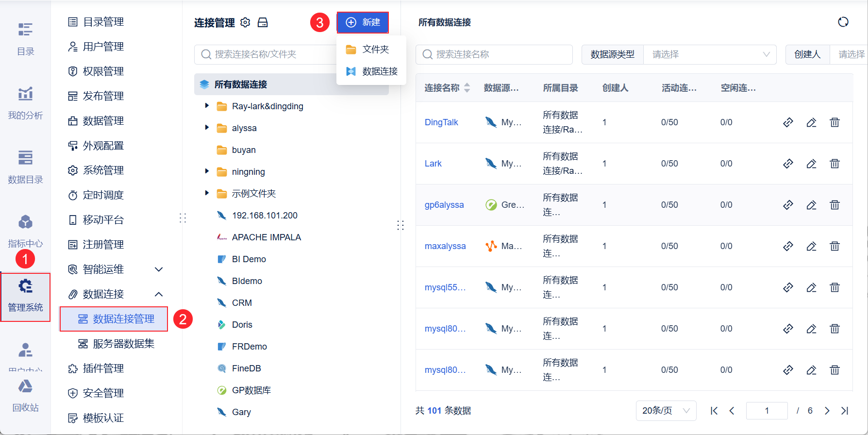
Task: Click the page number input field
Action: [x=767, y=411]
